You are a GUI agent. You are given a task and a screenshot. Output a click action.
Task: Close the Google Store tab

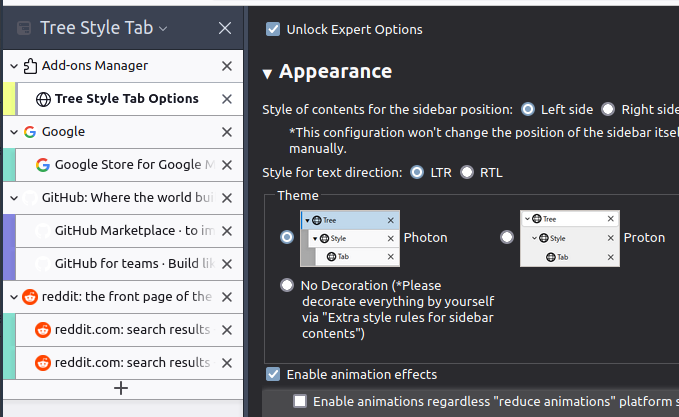[226, 165]
